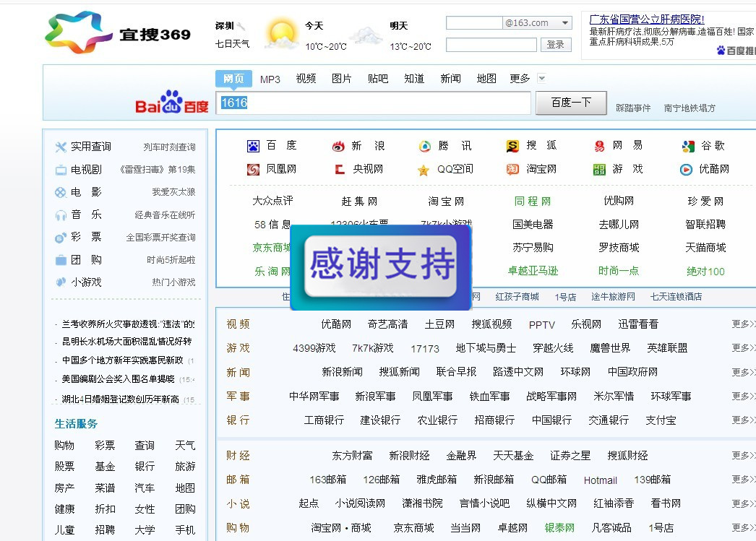
Task: Open the 游戏 grid icon
Action: click(599, 170)
